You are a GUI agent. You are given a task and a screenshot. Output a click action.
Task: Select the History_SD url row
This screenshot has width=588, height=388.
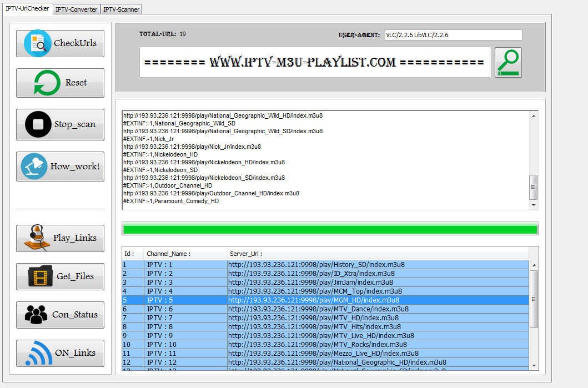pos(325,264)
